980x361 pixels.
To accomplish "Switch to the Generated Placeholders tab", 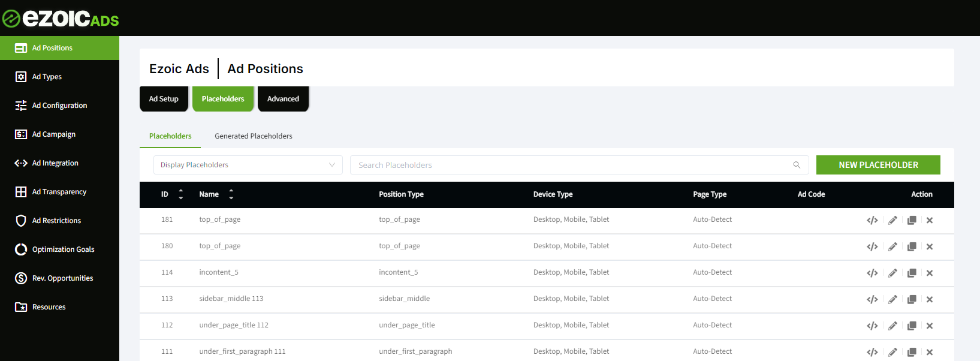I will coord(253,136).
